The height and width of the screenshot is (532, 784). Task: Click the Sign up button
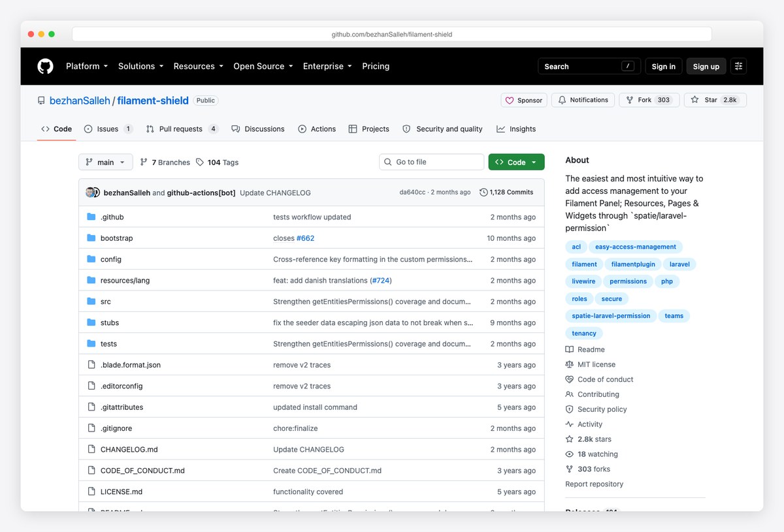[x=706, y=66]
